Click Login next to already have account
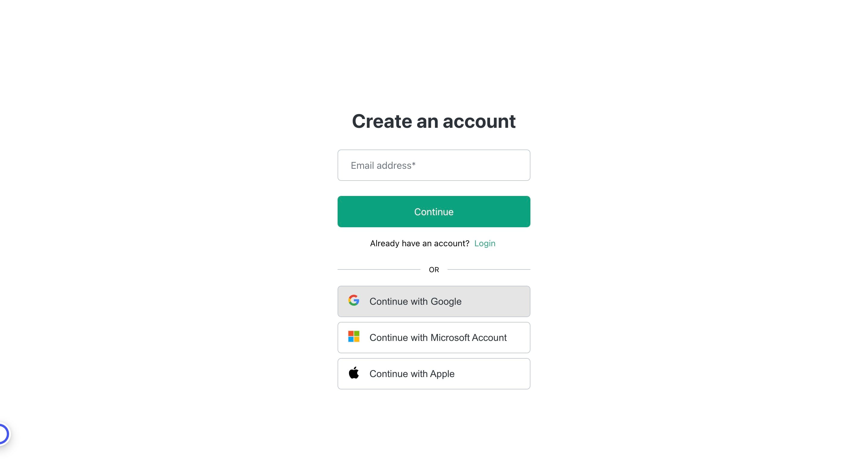The image size is (868, 469). [x=485, y=243]
